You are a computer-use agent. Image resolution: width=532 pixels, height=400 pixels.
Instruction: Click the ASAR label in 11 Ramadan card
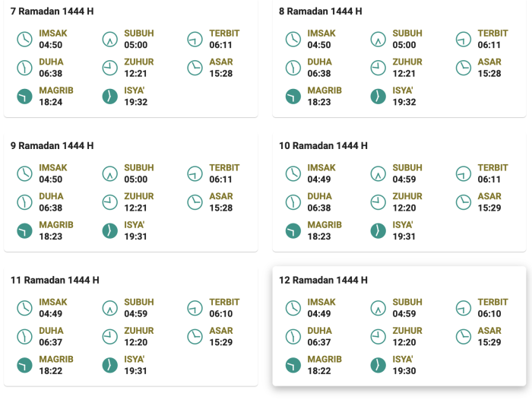tap(221, 331)
